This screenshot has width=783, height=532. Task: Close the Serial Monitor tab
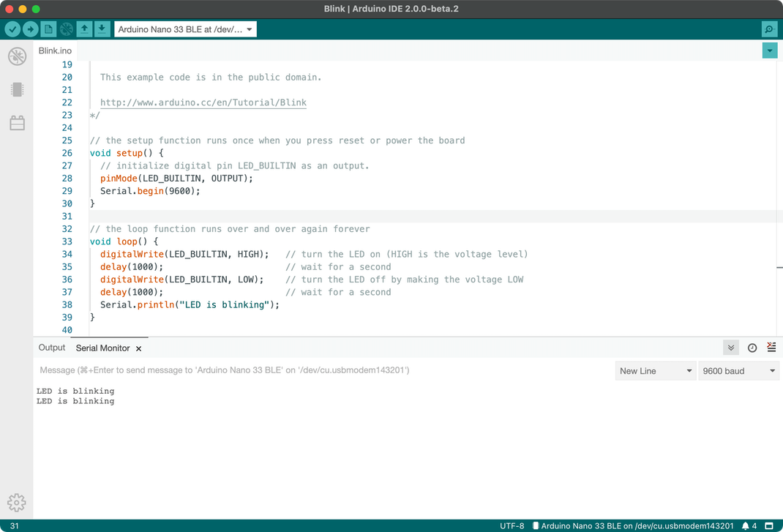[x=138, y=348]
